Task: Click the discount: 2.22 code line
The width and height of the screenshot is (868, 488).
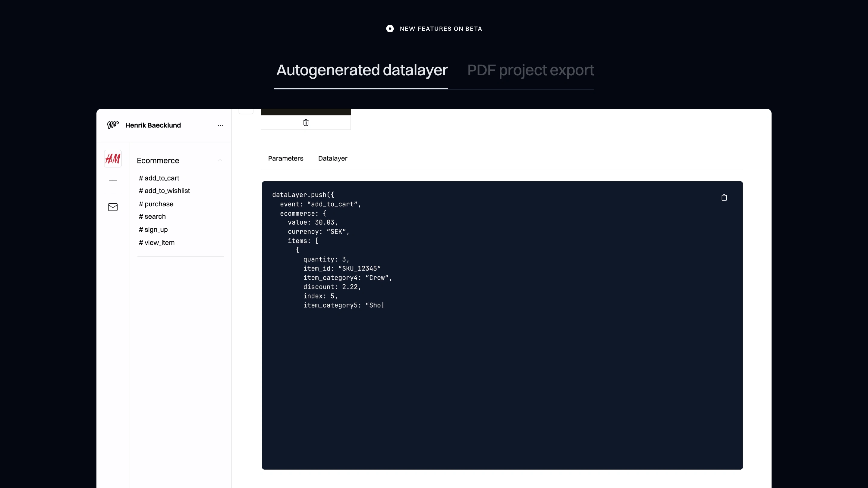Action: tap(332, 286)
